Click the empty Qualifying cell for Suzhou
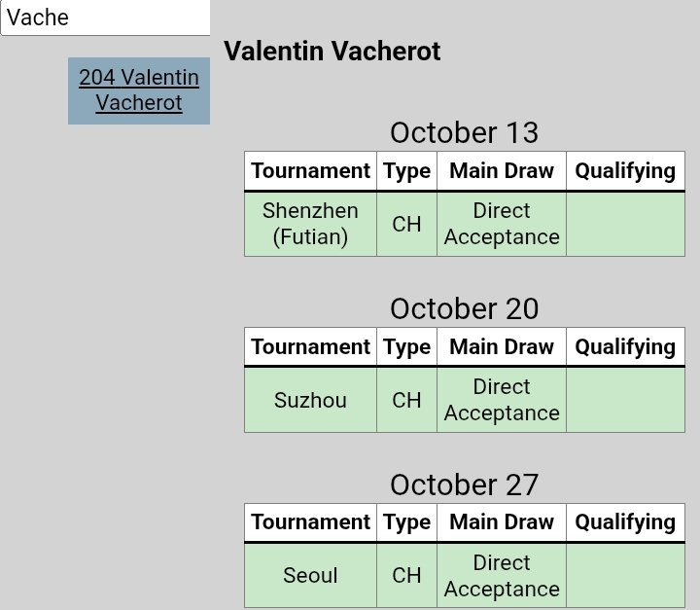Image resolution: width=700 pixels, height=610 pixels. pos(625,400)
